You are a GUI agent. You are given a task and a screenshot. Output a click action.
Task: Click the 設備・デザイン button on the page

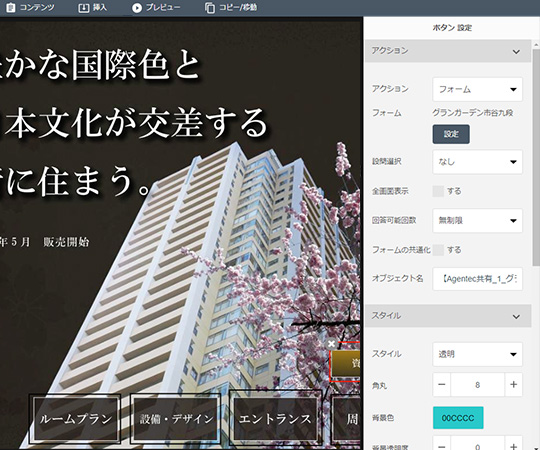176,419
